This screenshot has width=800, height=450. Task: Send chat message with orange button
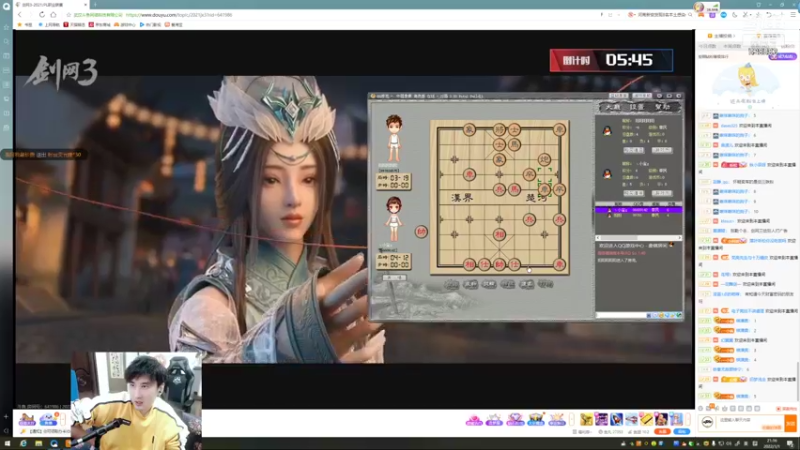(x=790, y=423)
